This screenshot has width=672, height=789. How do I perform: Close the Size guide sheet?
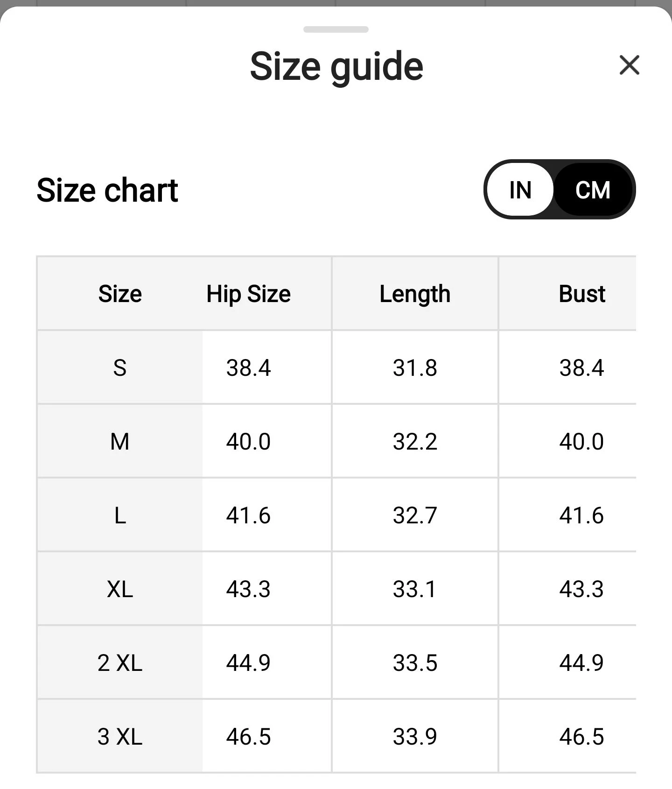click(x=629, y=65)
